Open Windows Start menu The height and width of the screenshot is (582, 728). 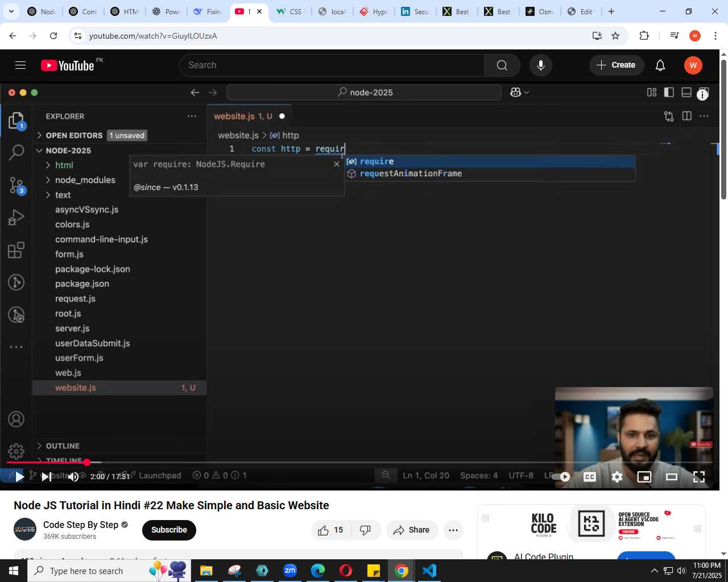14,571
